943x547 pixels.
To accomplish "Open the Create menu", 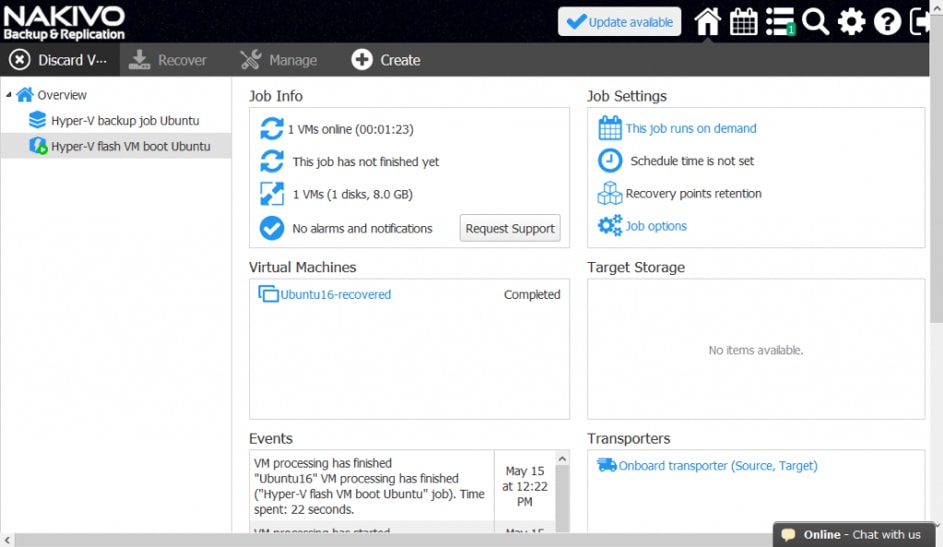I will 385,60.
